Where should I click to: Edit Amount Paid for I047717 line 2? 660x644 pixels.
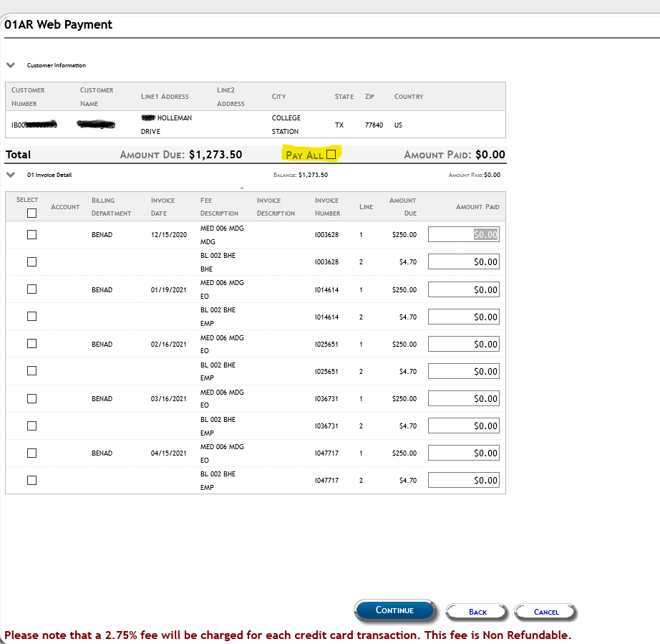tap(463, 480)
